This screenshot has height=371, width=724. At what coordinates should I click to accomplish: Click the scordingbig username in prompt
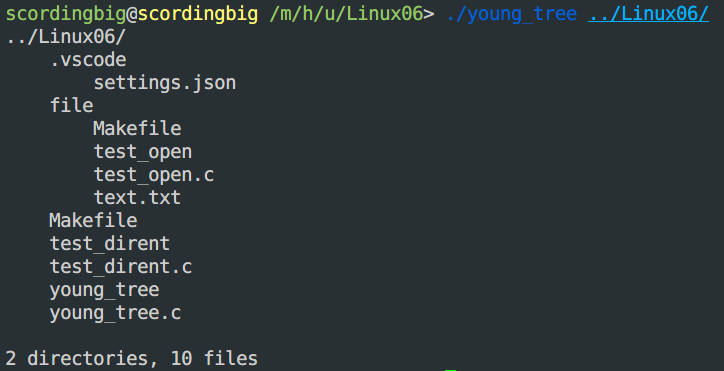[x=66, y=15]
